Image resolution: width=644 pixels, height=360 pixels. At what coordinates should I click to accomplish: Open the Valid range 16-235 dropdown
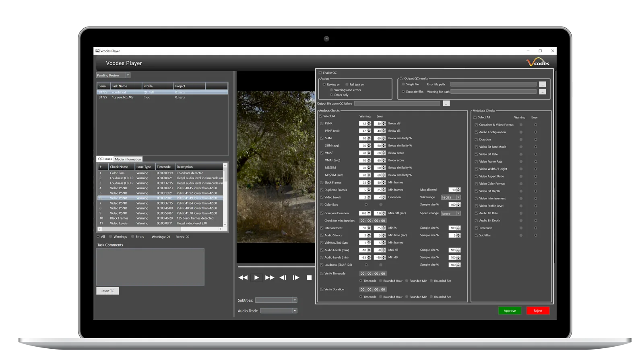pos(458,197)
